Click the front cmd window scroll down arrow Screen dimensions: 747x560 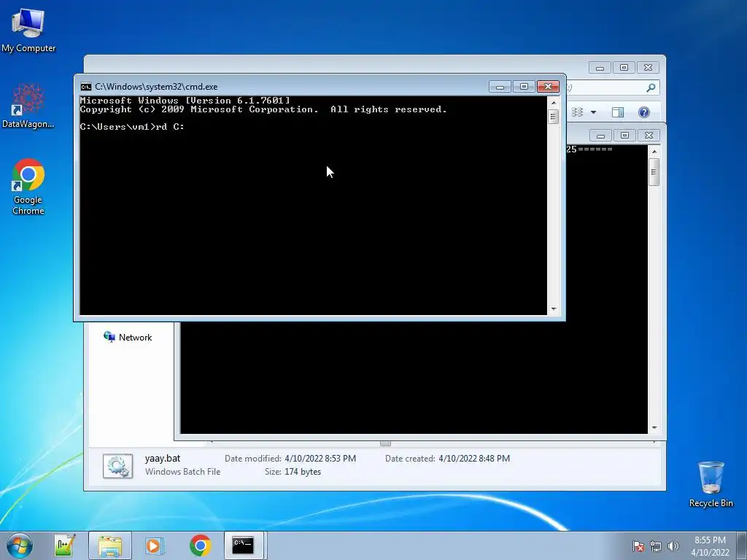[554, 309]
